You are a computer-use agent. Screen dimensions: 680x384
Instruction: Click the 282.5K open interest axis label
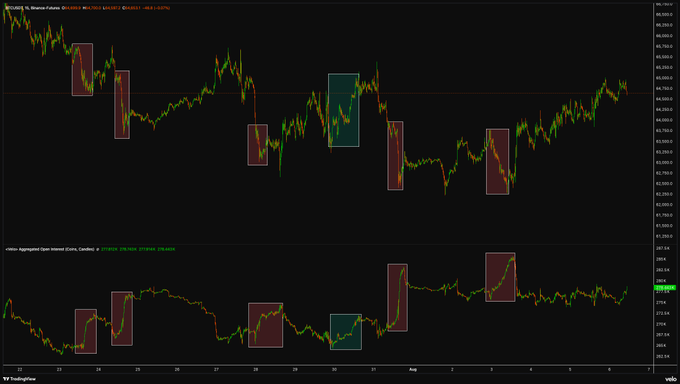coord(663,270)
